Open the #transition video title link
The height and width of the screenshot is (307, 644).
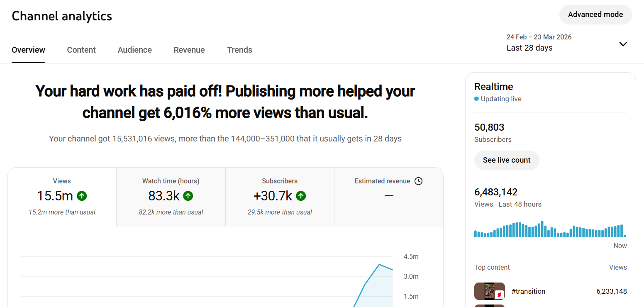click(x=528, y=291)
